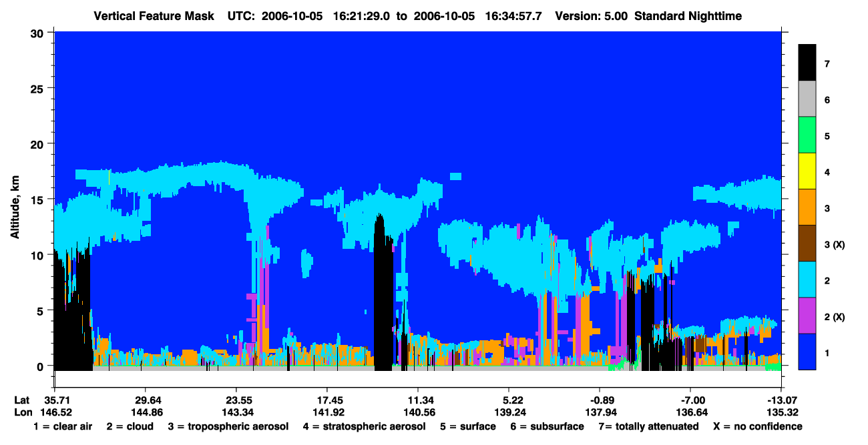868x445 pixels.
Task: Click longitude value 137.94
Action: tap(600, 412)
